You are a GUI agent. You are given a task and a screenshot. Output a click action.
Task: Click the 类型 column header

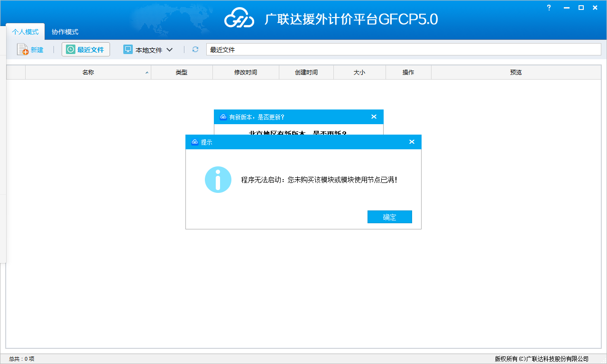[x=182, y=73]
